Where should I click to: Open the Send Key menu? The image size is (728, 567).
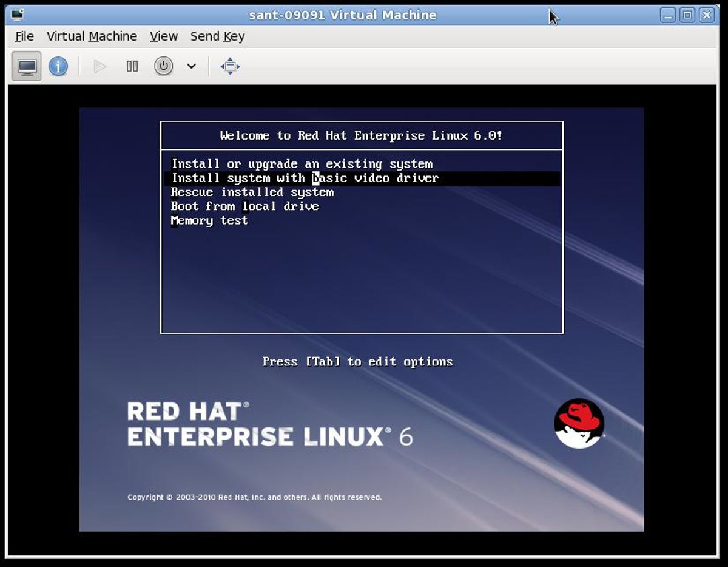coord(217,36)
